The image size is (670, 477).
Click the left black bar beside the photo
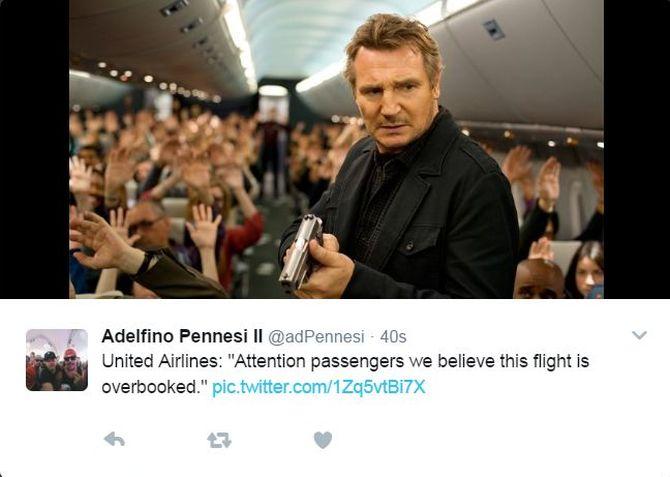34,149
